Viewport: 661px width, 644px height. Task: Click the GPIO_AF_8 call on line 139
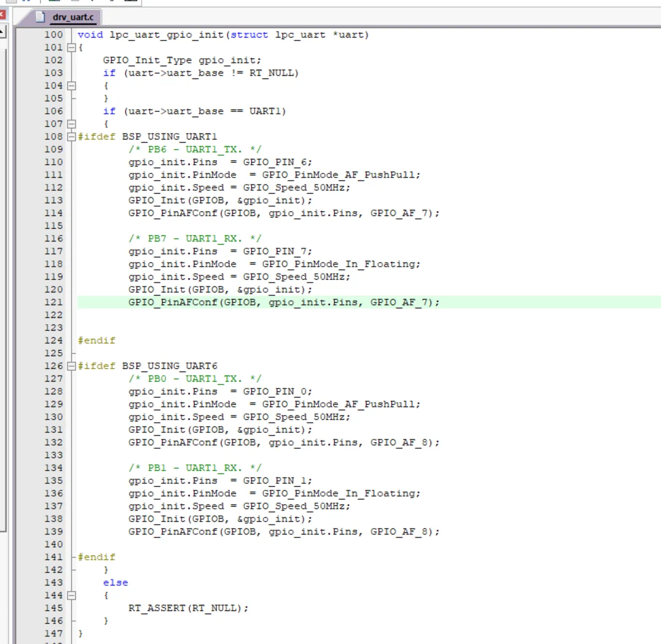[284, 531]
